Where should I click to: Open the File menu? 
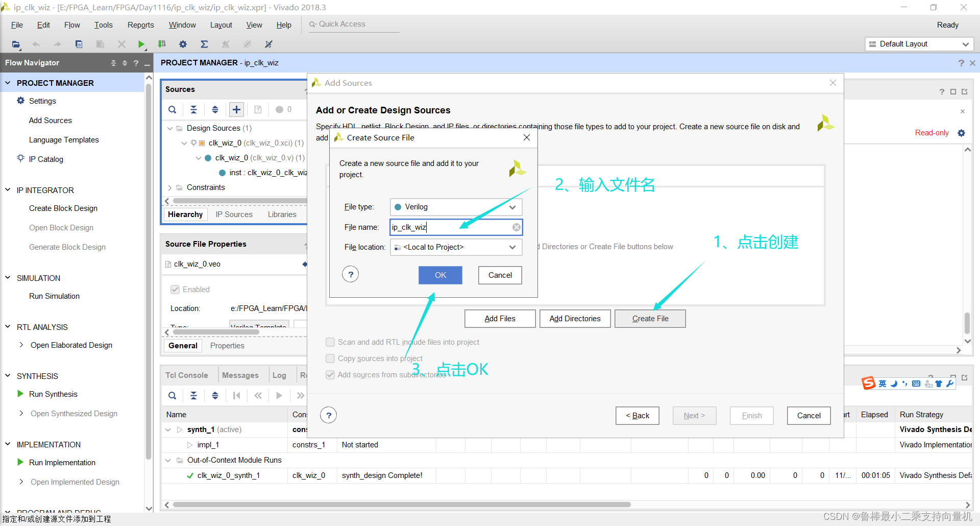tap(17, 25)
